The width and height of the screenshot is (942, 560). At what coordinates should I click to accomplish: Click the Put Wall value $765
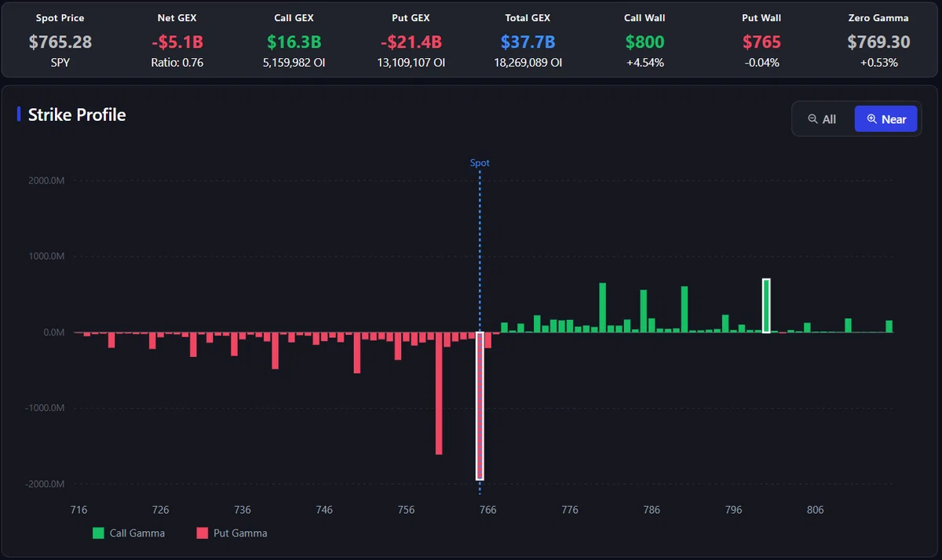[761, 42]
